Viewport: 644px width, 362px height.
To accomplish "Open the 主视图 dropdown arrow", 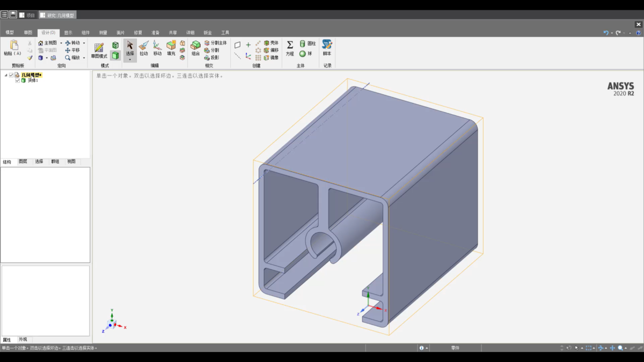I will click(61, 43).
